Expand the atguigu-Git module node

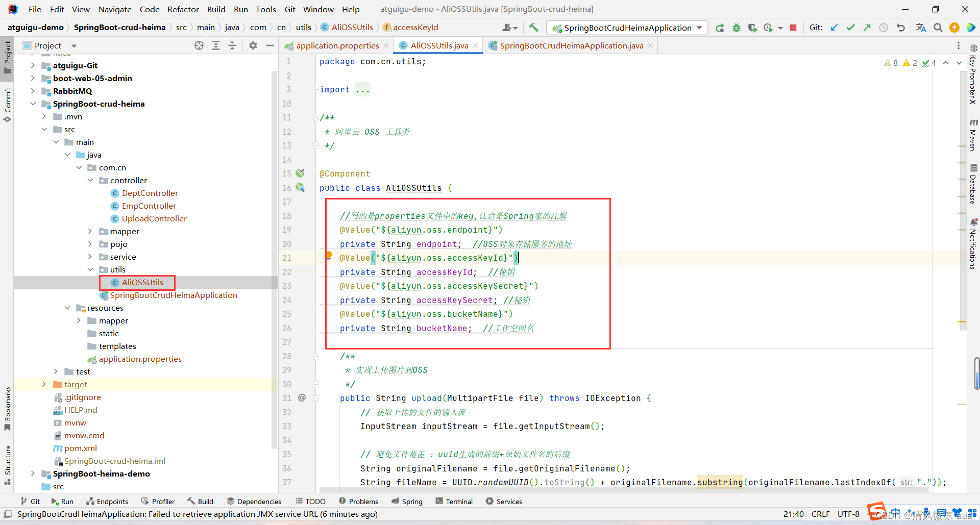coord(33,65)
